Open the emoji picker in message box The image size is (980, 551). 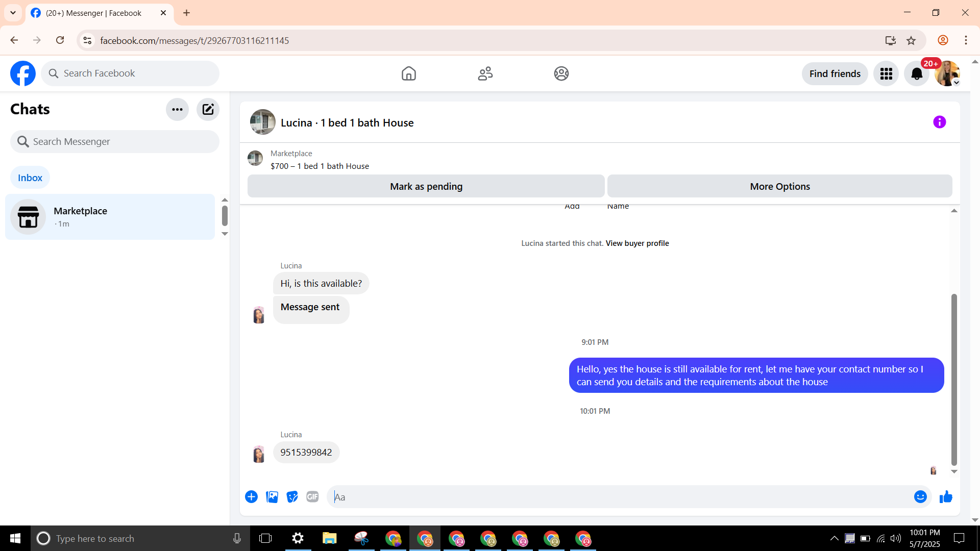pyautogui.click(x=920, y=497)
